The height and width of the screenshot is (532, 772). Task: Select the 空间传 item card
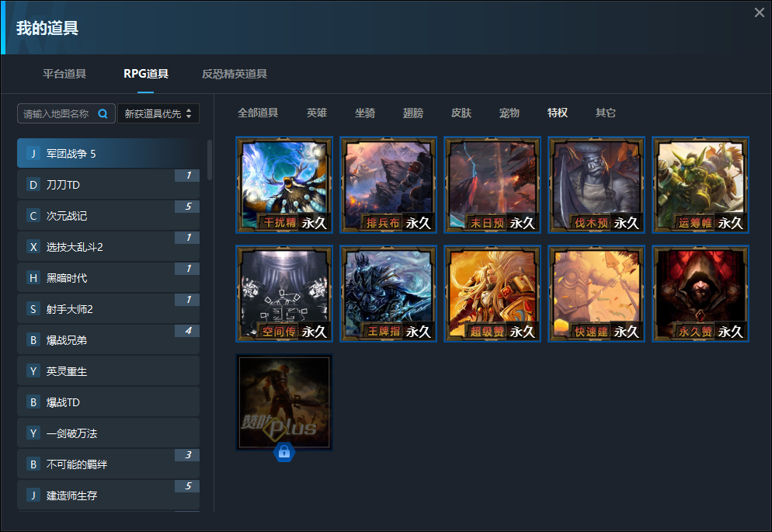pyautogui.click(x=284, y=294)
